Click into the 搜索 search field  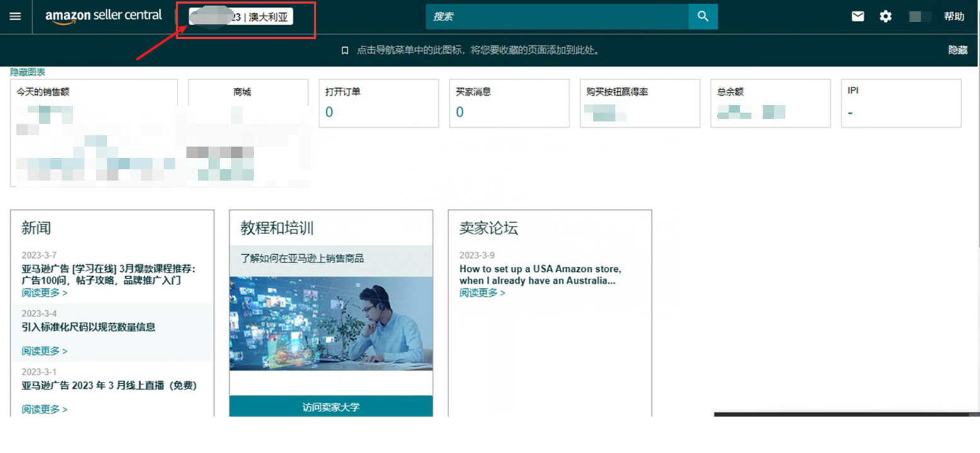click(x=557, y=16)
